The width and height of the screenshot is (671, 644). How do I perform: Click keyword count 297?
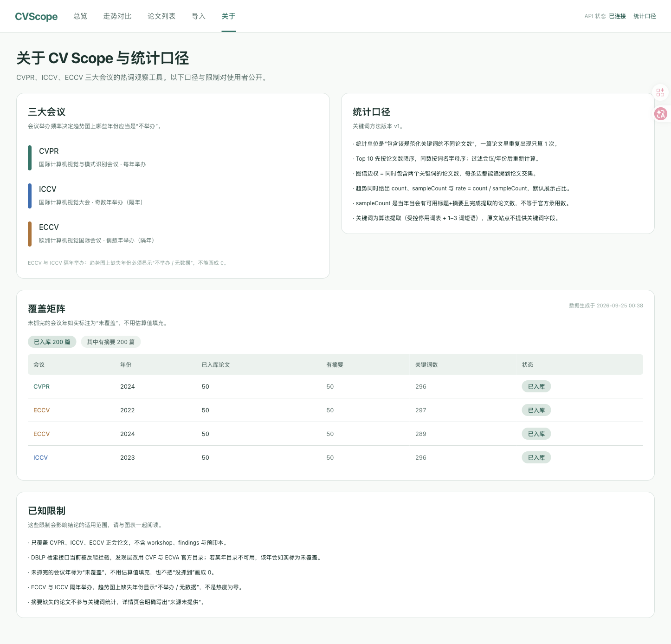tap(421, 410)
